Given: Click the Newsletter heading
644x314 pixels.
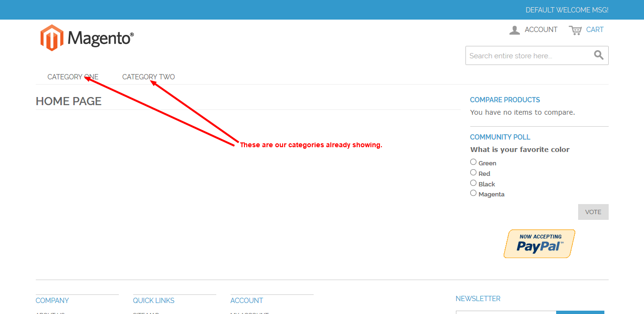Looking at the screenshot, I should [x=478, y=299].
